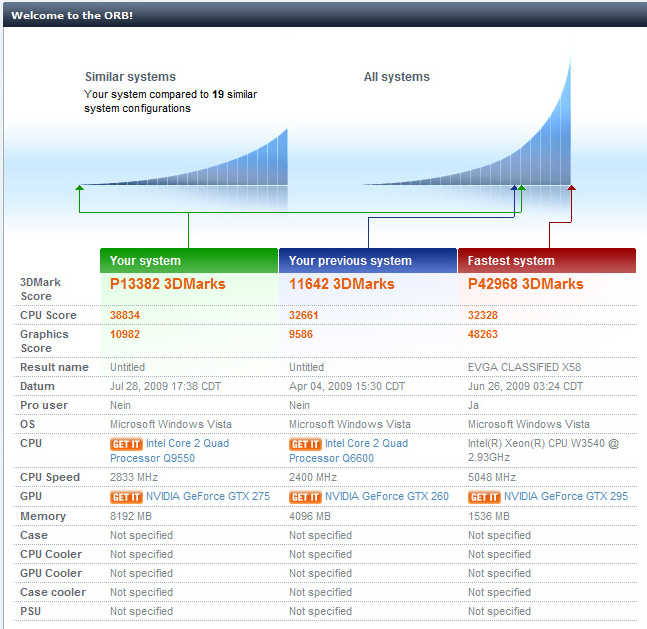Click the 11642 3DMarks score
This screenshot has width=647, height=629.
342,284
